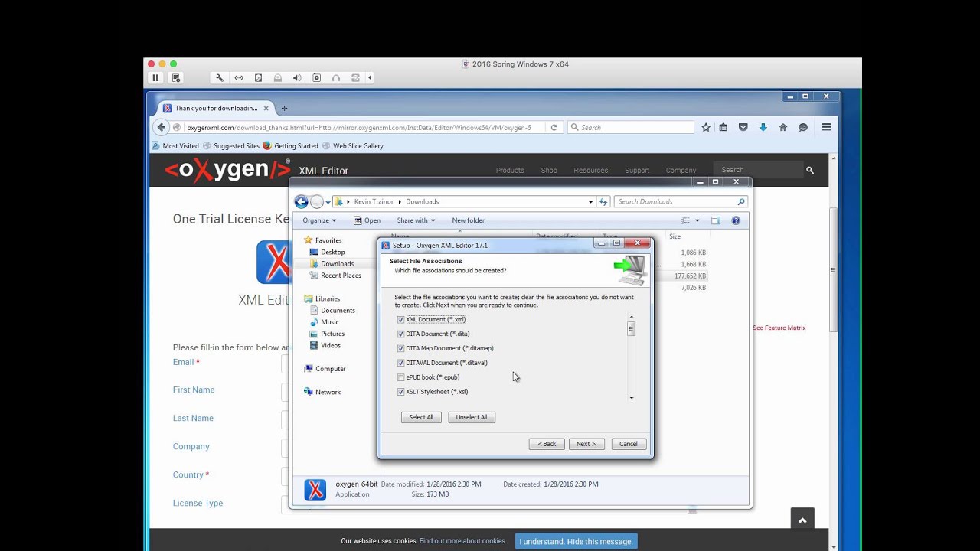Click the Search Downloads field

click(x=681, y=201)
